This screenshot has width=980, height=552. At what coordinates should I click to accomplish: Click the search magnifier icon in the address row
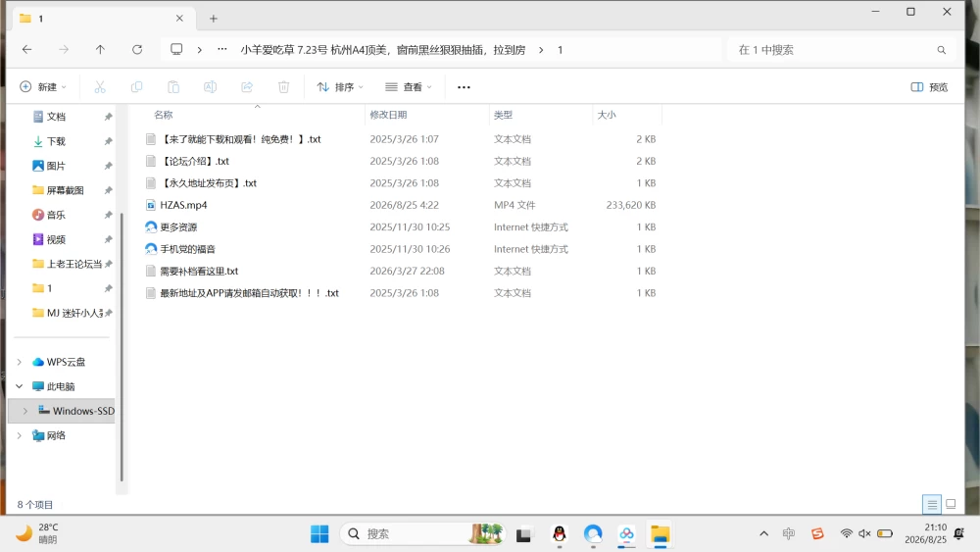(x=941, y=50)
